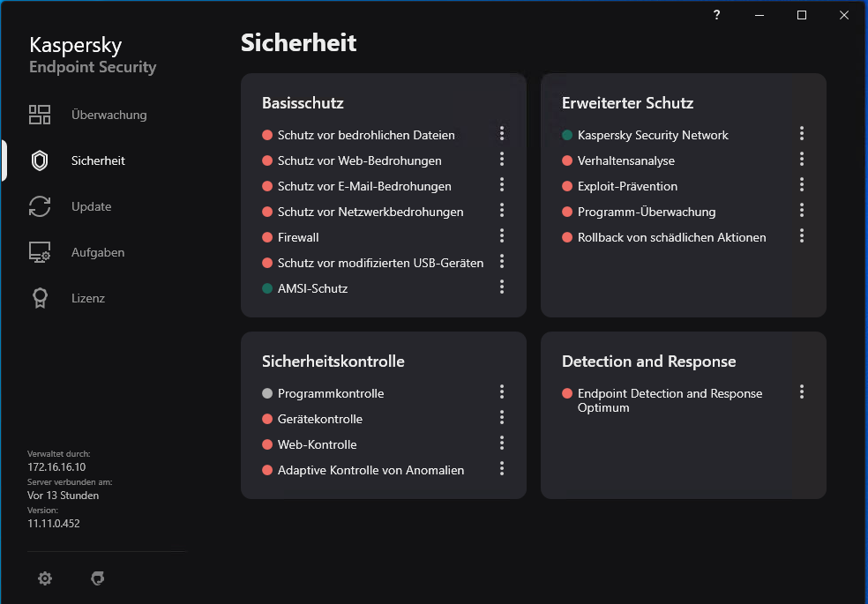Open the three-dot menu for Exploit-Prävention
The height and width of the screenshot is (604, 868).
coord(802,184)
